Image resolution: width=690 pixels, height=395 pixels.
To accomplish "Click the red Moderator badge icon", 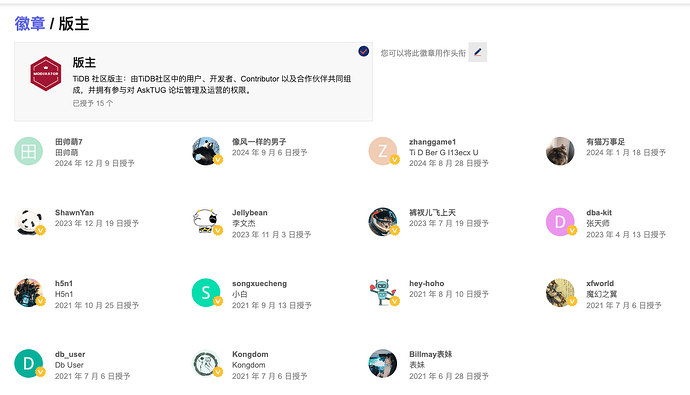I will [46, 73].
